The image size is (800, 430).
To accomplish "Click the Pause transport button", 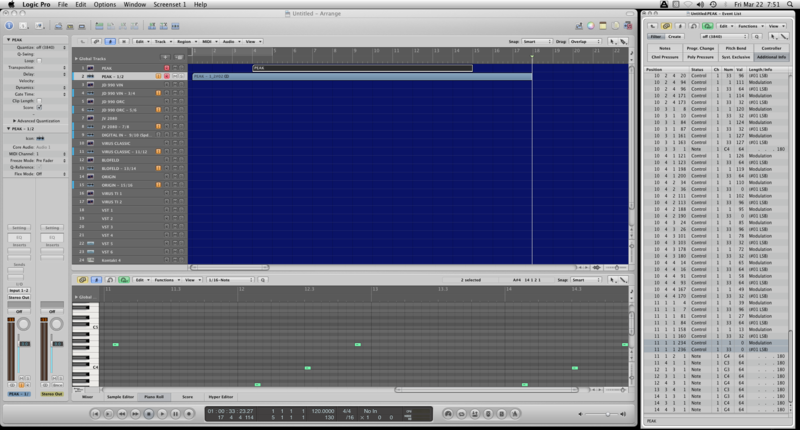I will 175,414.
